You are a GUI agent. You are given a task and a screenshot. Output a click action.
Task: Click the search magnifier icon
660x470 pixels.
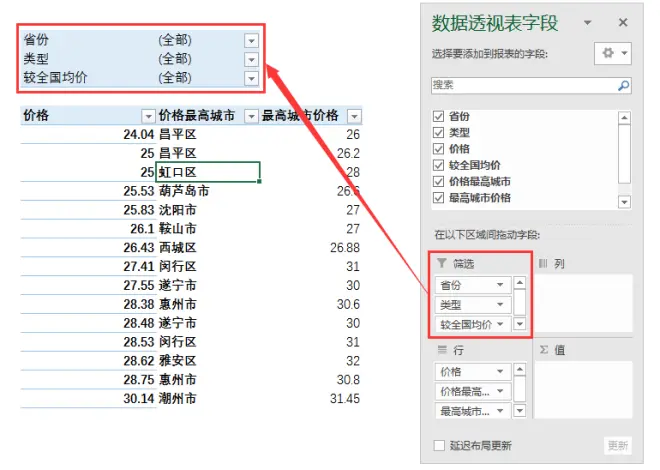tap(623, 85)
